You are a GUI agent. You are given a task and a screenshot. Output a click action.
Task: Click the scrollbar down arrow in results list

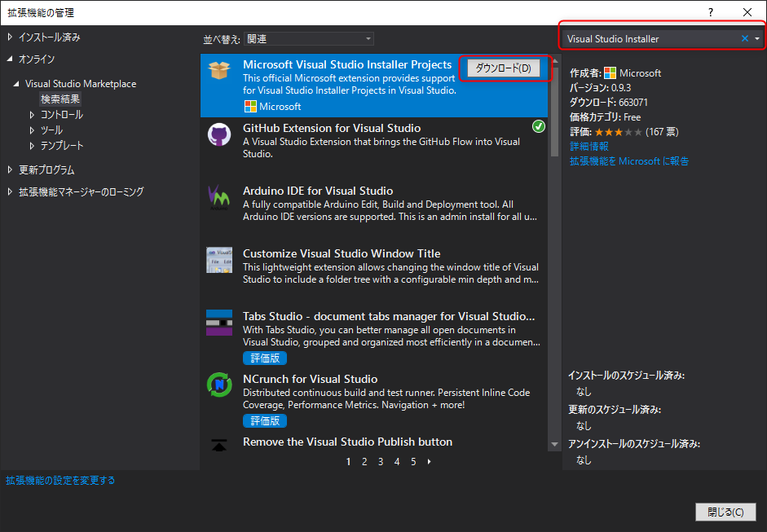(554, 445)
